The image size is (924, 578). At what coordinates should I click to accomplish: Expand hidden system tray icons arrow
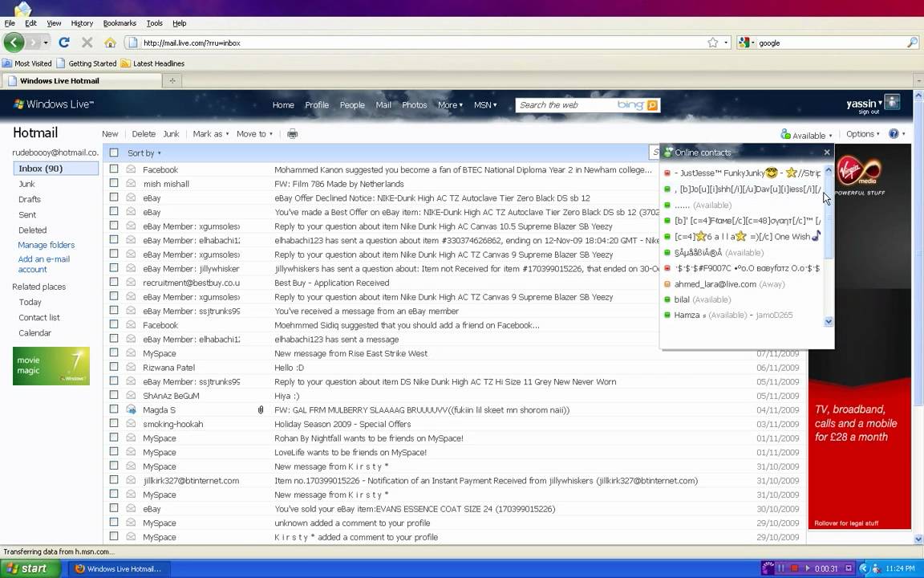pos(863,568)
